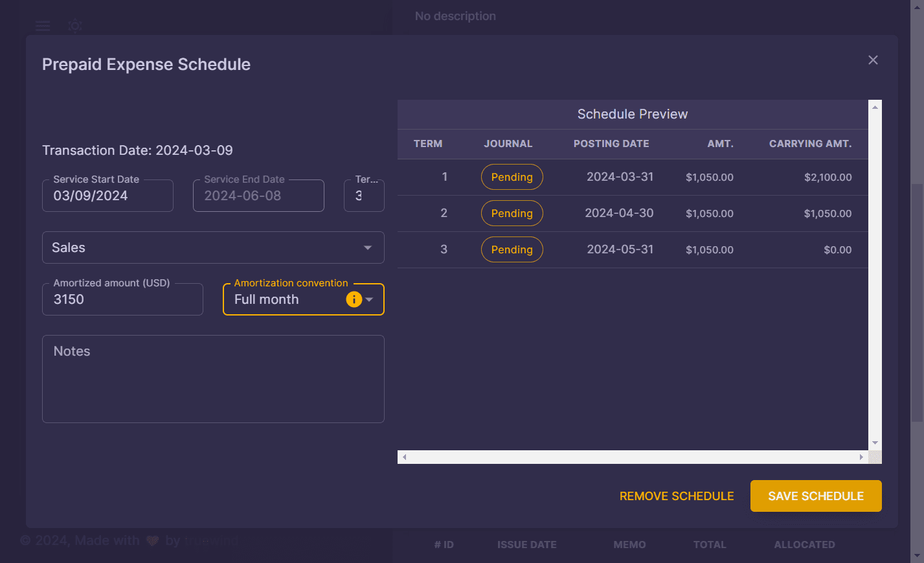Dismiss the dialog using the X icon

click(x=873, y=60)
